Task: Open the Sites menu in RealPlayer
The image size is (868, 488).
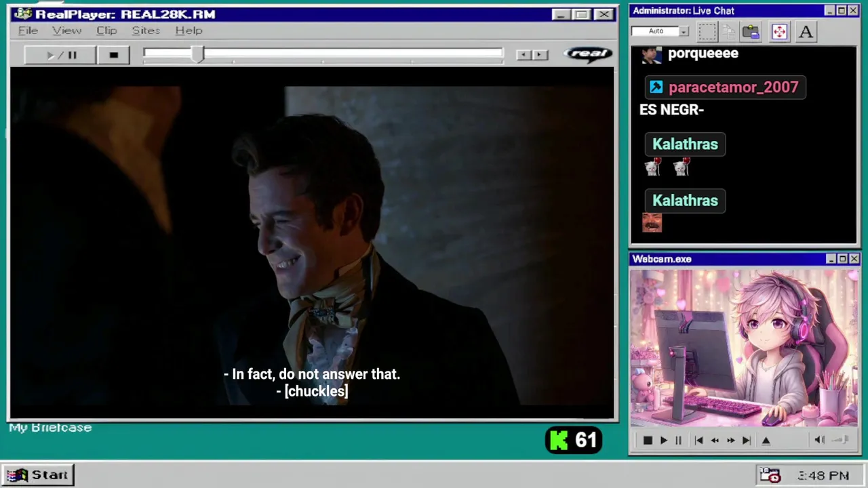Action: click(146, 30)
